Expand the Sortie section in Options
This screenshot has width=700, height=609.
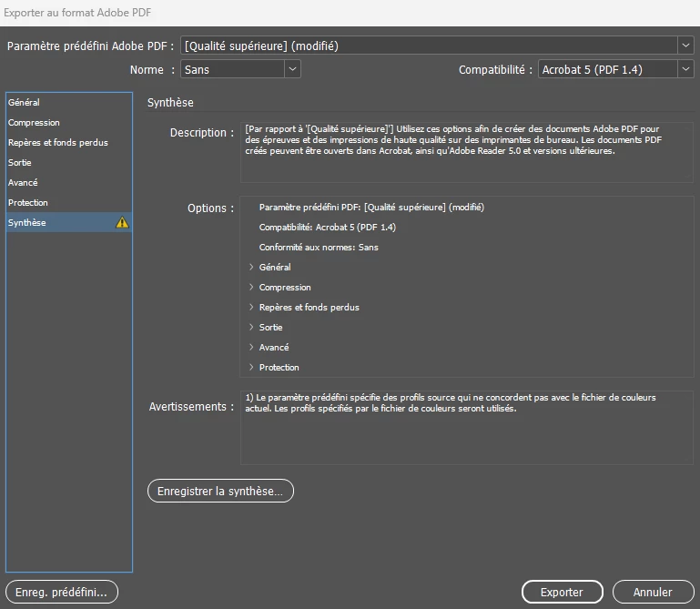click(x=251, y=328)
